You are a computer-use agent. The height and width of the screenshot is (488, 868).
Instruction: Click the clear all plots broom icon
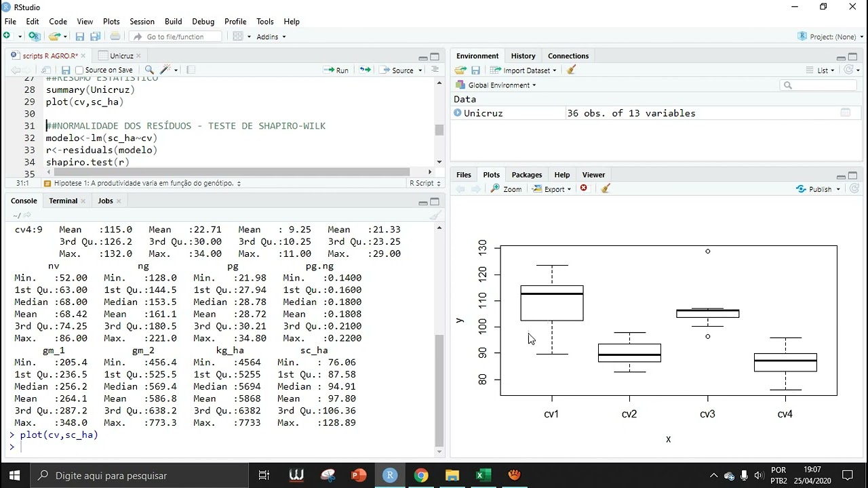click(x=606, y=188)
